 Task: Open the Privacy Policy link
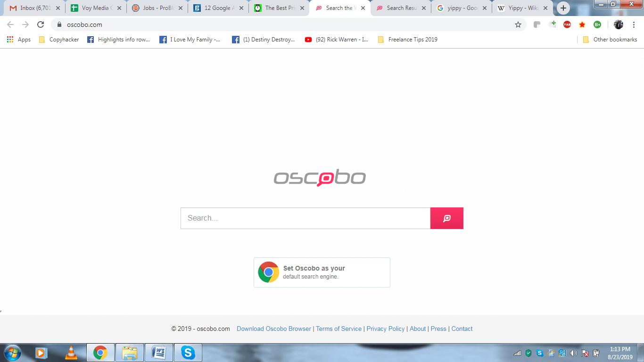[386, 329]
